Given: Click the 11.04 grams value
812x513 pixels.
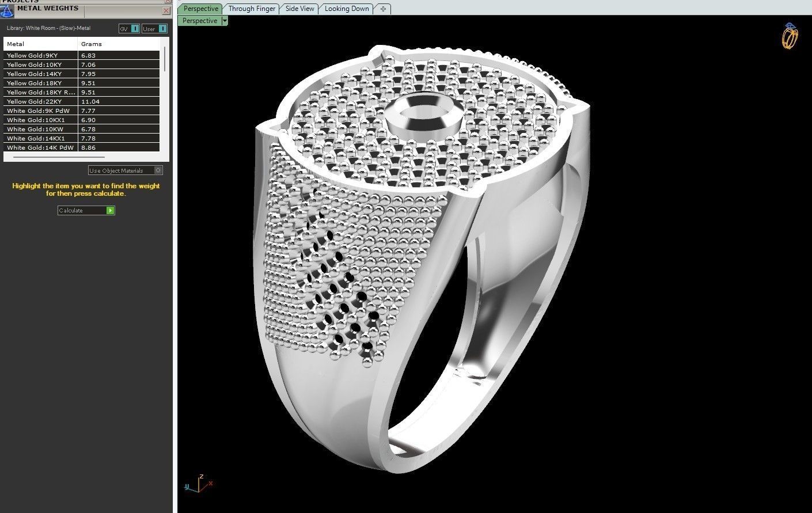Looking at the screenshot, I should click(x=90, y=101).
